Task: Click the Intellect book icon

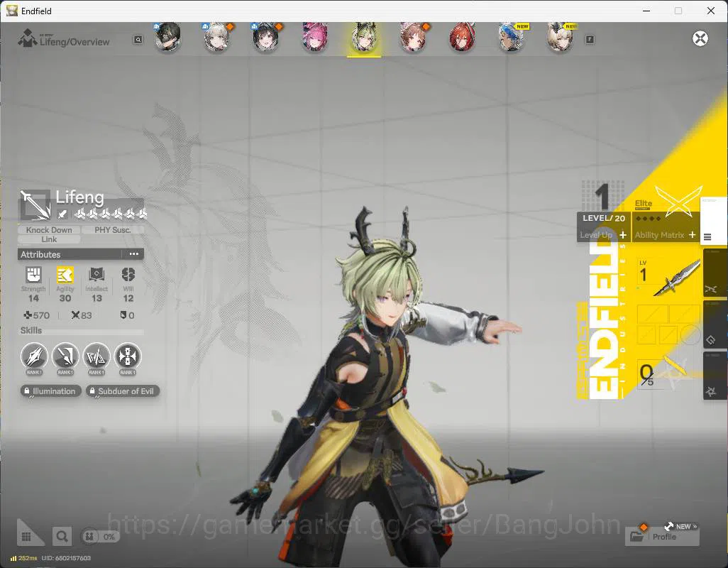Action: [96, 275]
